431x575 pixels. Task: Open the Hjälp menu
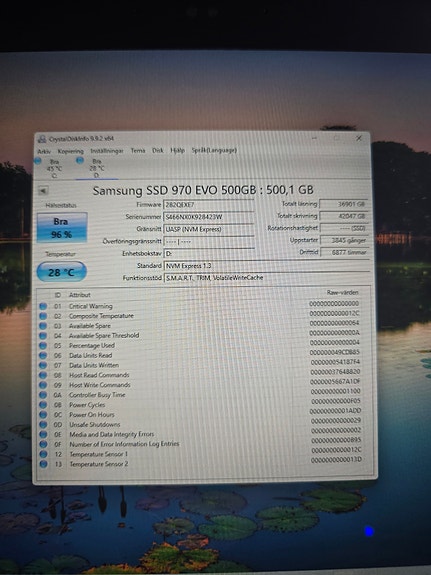(x=178, y=150)
